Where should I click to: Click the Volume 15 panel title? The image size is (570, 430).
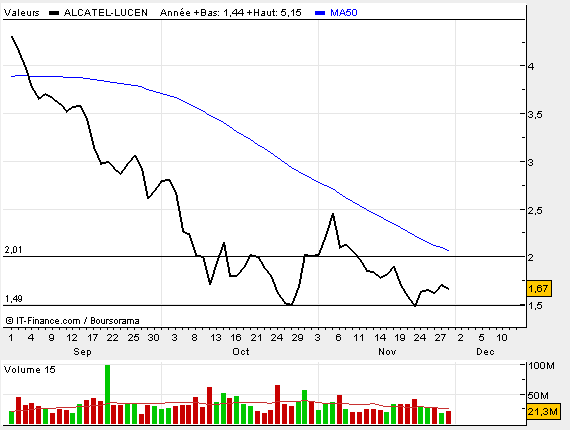click(x=30, y=370)
